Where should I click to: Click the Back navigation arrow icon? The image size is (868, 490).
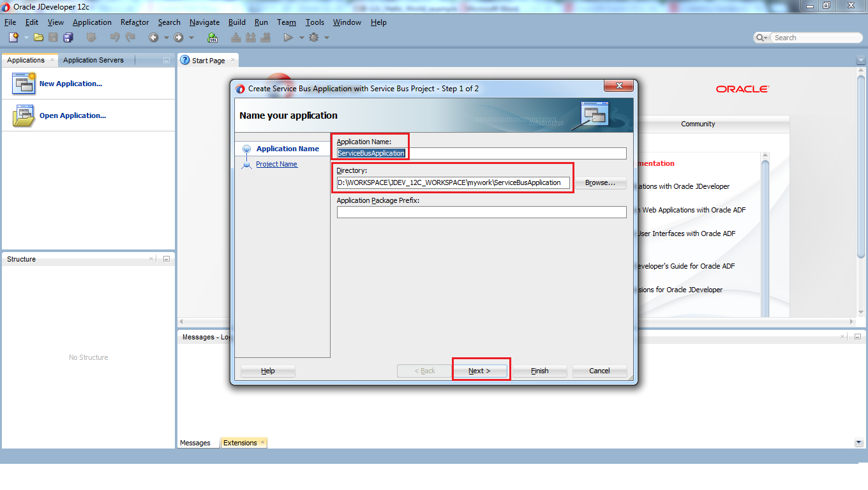[x=153, y=38]
